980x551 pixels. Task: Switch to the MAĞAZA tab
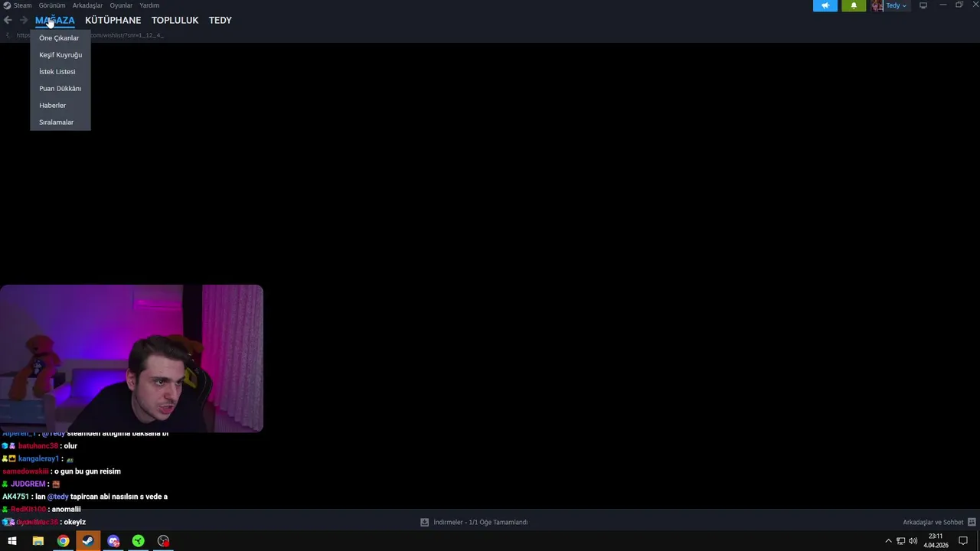pos(54,20)
